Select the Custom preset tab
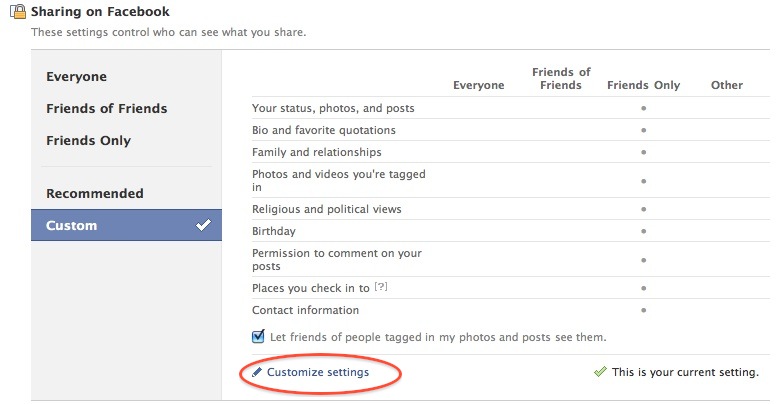The width and height of the screenshot is (780, 404). point(126,225)
